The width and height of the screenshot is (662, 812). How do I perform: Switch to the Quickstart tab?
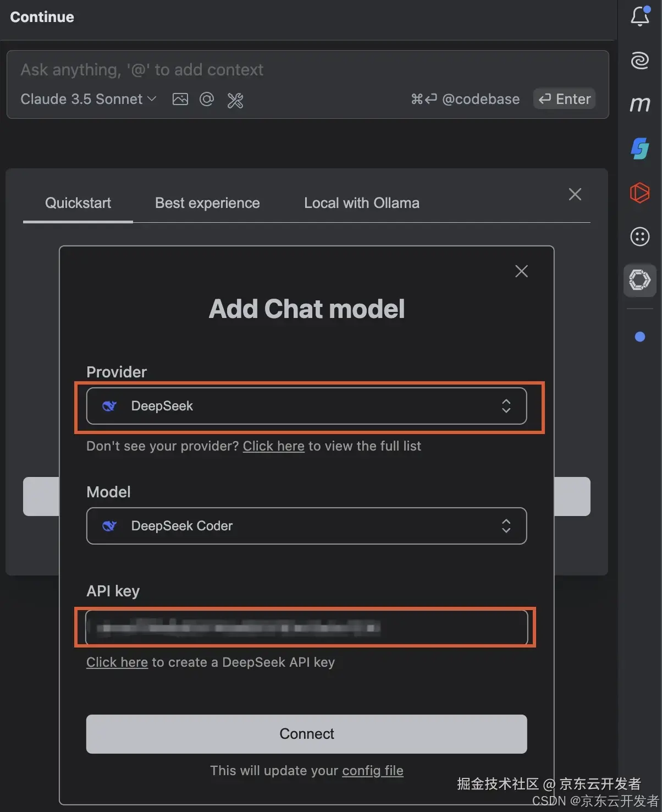pos(78,203)
